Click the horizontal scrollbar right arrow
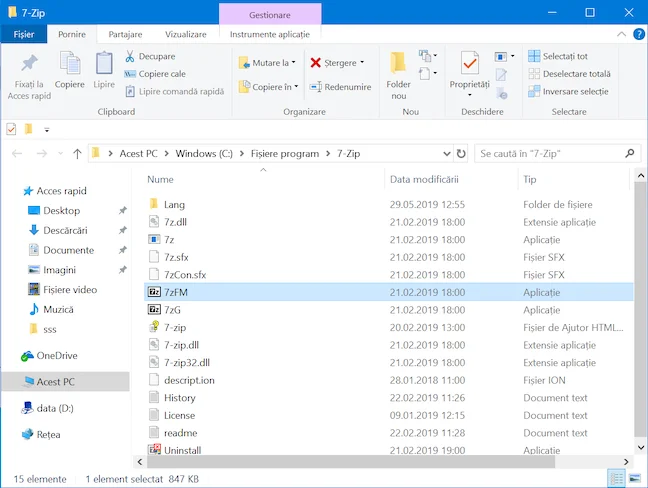Screen dimensions: 648x488 click(626, 462)
